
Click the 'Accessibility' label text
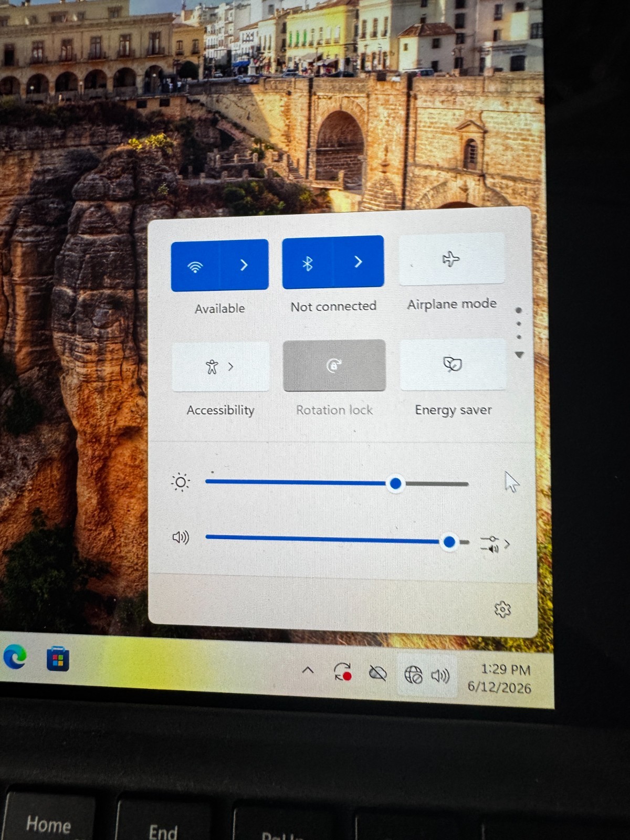tap(220, 410)
